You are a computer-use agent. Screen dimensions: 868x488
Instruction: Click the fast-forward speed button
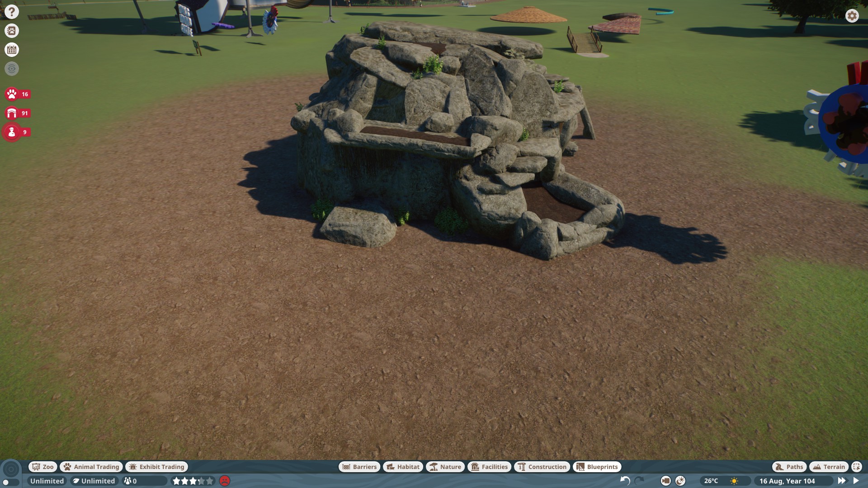click(x=842, y=481)
